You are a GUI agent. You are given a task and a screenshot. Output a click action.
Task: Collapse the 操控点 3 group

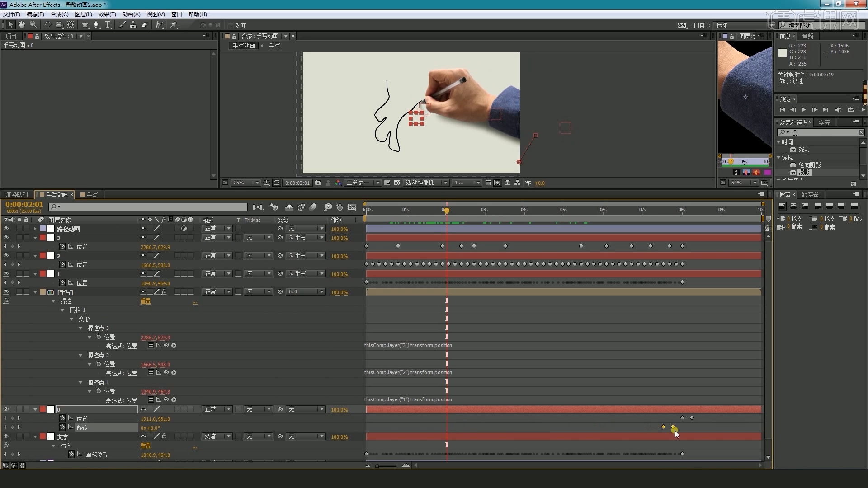click(x=80, y=328)
